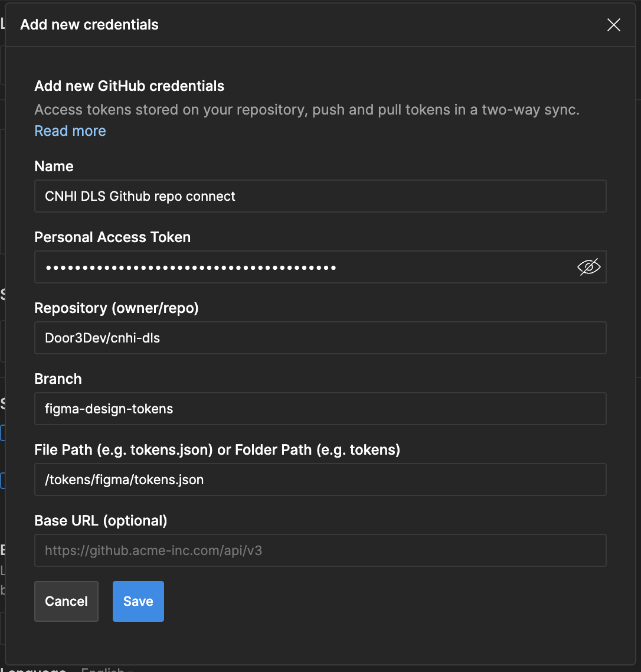Open the Read more link
Viewport: 641px width, 672px height.
(x=70, y=131)
